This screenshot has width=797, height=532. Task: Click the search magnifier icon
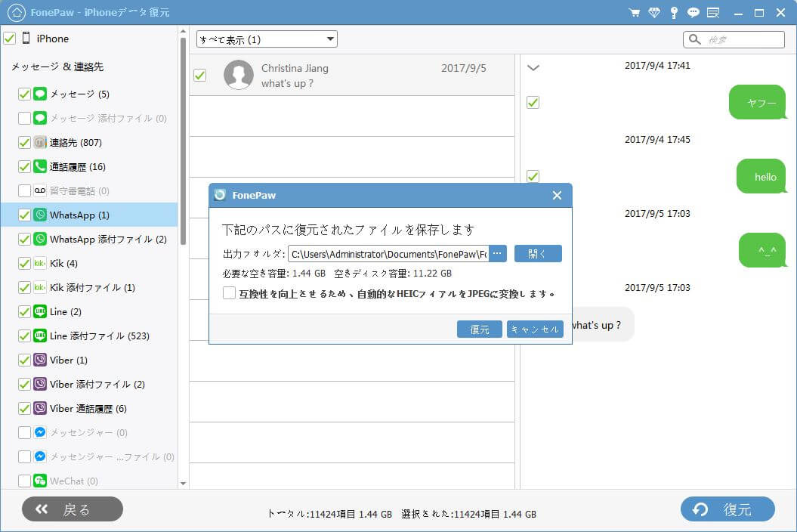(694, 39)
